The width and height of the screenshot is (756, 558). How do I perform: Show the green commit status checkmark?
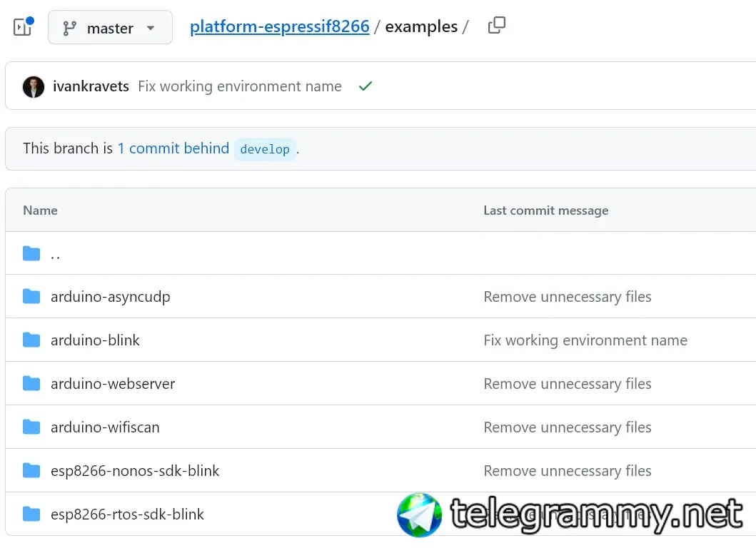[366, 86]
